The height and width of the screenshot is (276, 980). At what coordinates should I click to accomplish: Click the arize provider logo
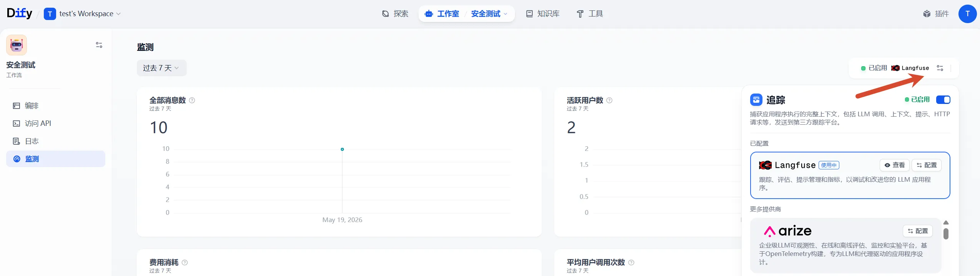point(787,231)
